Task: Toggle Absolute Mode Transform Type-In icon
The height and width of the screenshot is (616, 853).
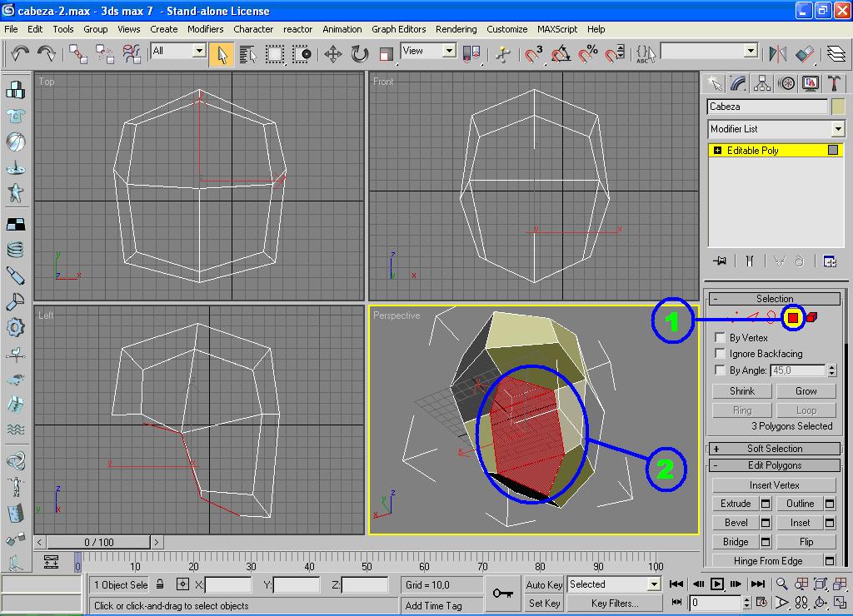Action: coord(182,584)
